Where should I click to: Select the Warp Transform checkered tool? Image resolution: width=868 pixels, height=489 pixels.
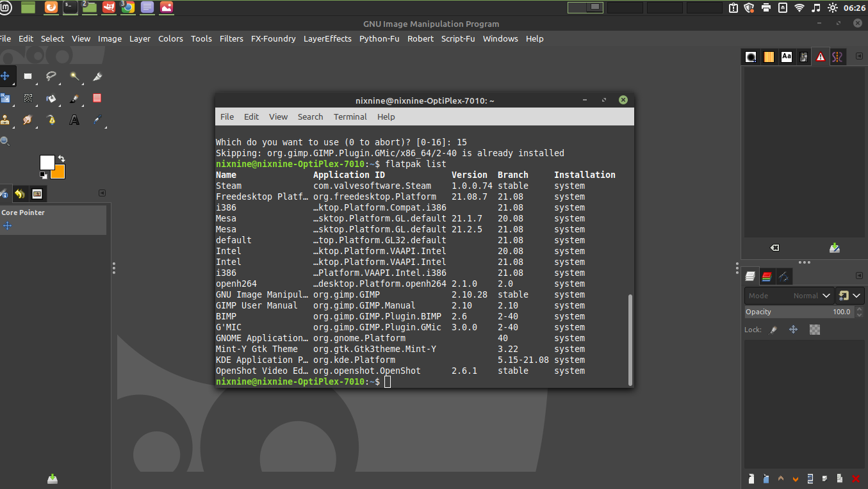coord(28,98)
